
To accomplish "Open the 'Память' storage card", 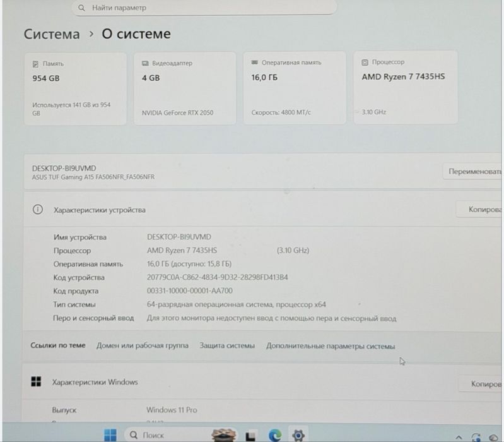I will [x=76, y=89].
